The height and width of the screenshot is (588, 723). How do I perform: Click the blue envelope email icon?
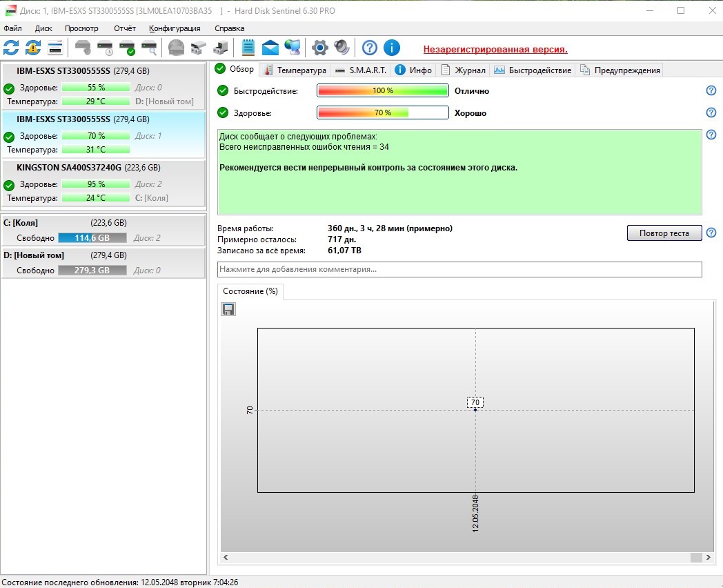tap(270, 48)
